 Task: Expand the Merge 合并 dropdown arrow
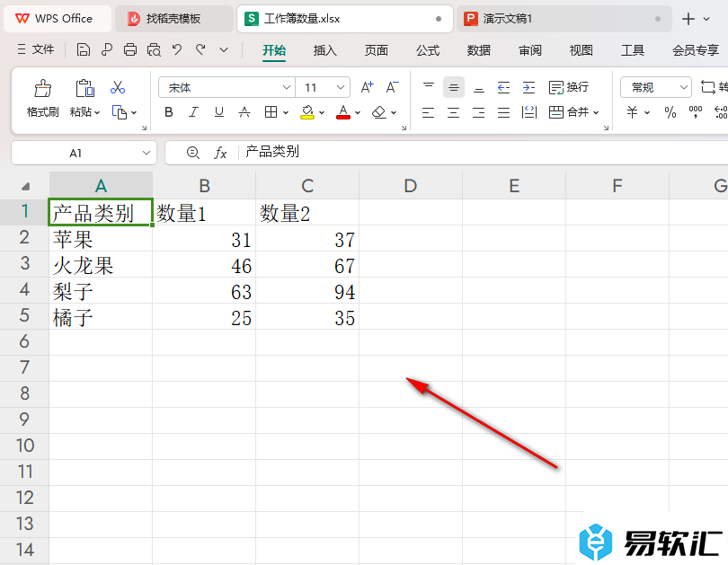[596, 112]
